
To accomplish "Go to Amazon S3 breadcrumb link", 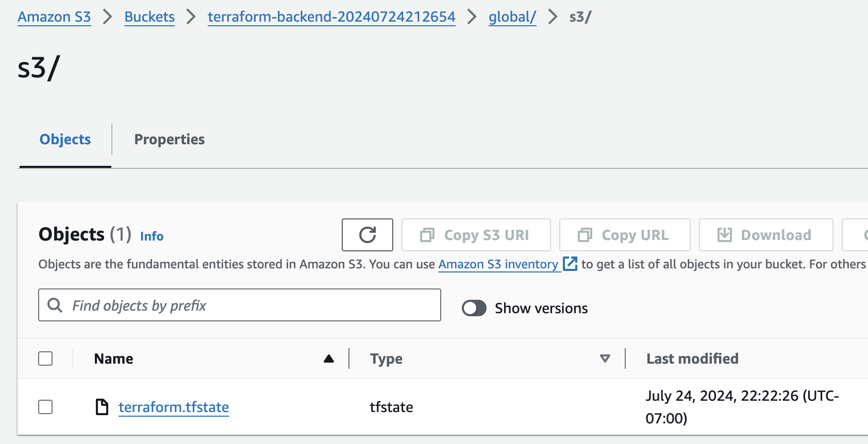I will pyautogui.click(x=54, y=17).
